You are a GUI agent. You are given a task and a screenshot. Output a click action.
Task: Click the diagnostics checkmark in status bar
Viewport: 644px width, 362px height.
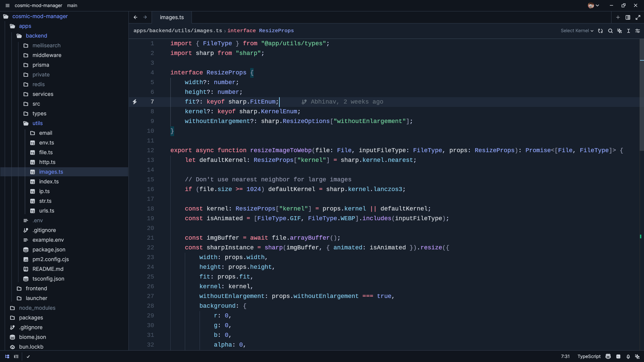tap(28, 356)
